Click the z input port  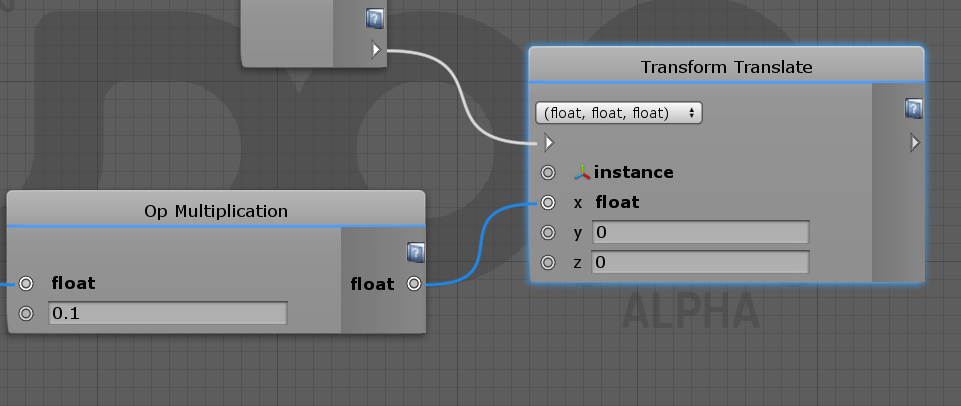pos(548,262)
